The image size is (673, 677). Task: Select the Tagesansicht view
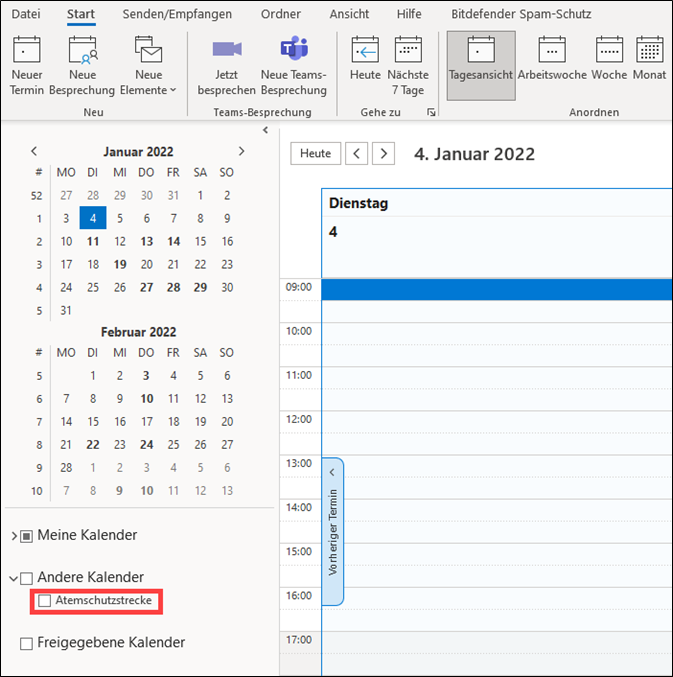tap(481, 66)
